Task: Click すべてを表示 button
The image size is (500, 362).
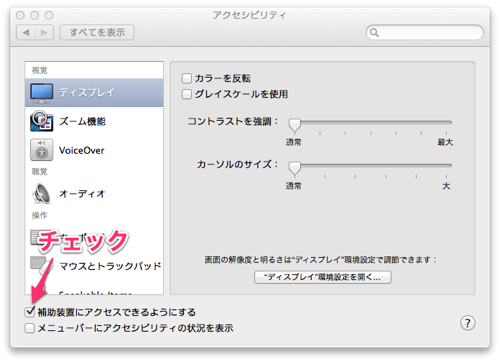Action: tap(97, 33)
